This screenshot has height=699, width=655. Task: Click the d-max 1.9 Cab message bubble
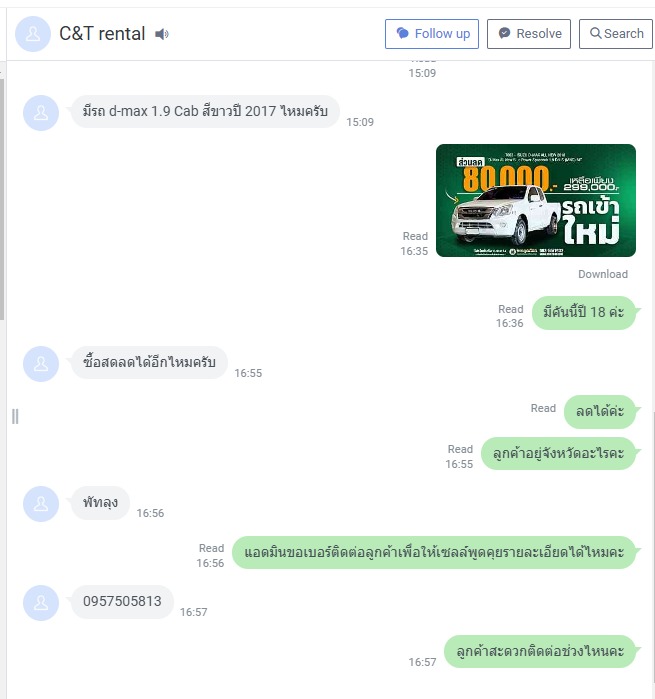tap(205, 111)
